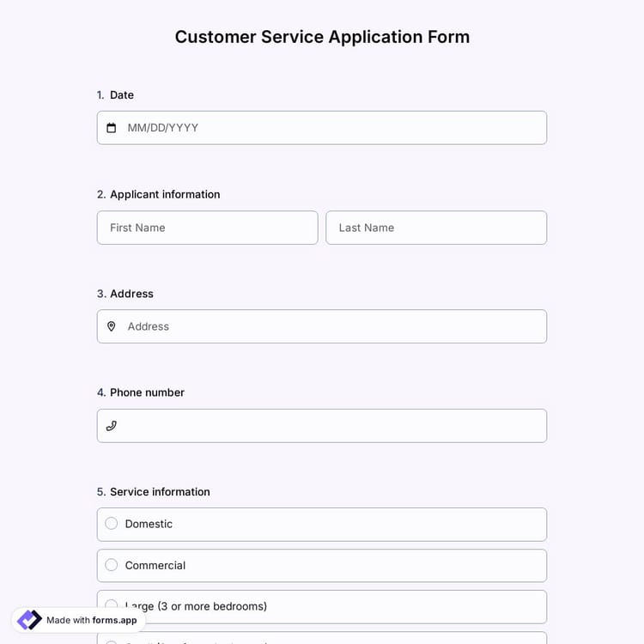Click the forms.app logo icon

(29, 620)
